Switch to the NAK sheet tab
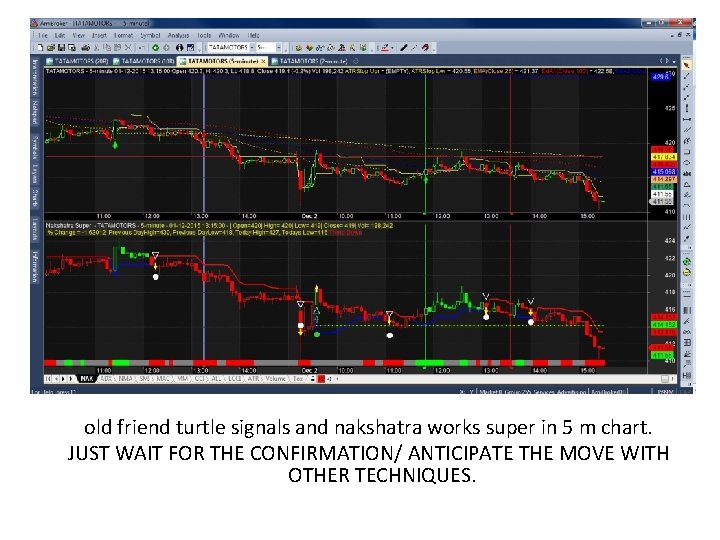 click(86, 379)
